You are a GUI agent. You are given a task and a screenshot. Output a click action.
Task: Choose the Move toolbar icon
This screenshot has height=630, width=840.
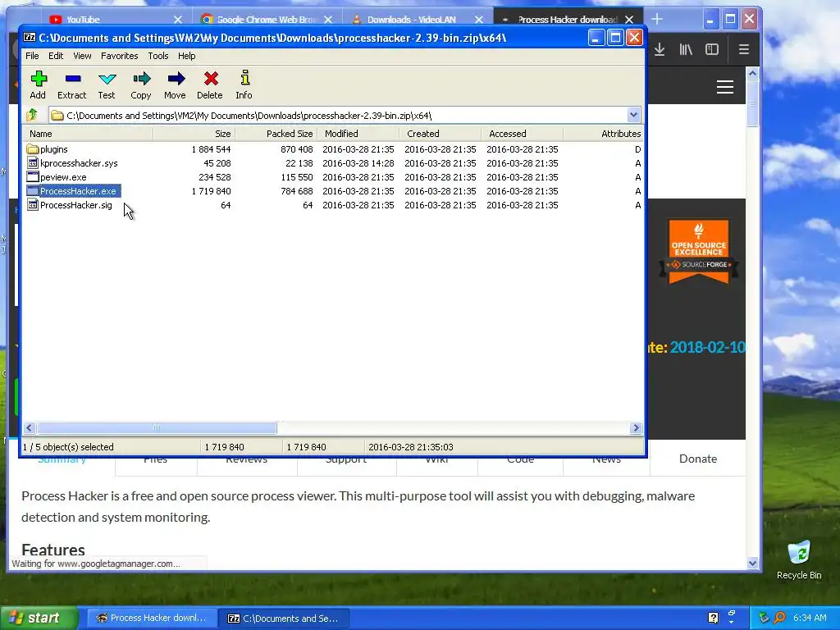[x=176, y=80]
